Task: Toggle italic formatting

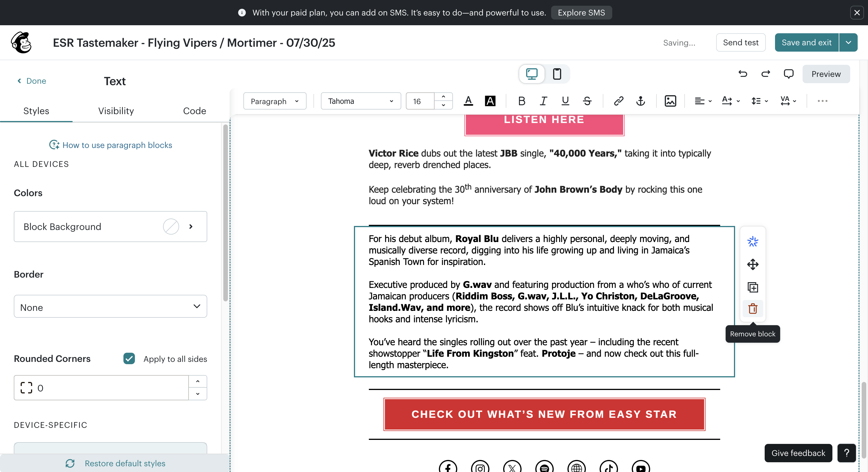Action: point(543,101)
